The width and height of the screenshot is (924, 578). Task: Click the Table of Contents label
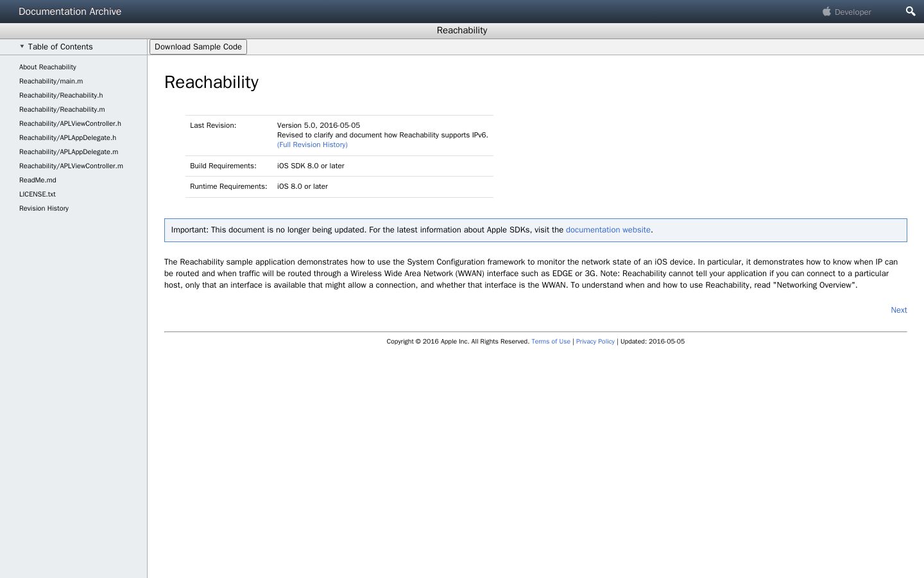pyautogui.click(x=60, y=47)
